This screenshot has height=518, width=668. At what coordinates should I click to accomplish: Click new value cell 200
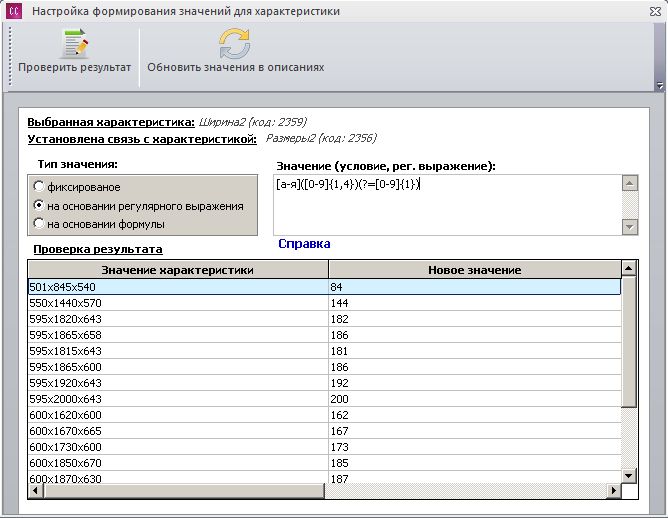(x=475, y=399)
